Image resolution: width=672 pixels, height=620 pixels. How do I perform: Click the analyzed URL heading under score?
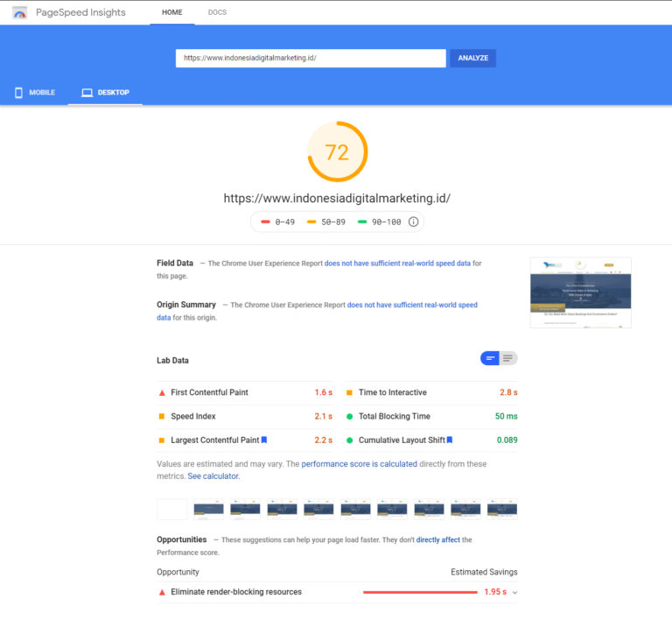[x=337, y=199]
